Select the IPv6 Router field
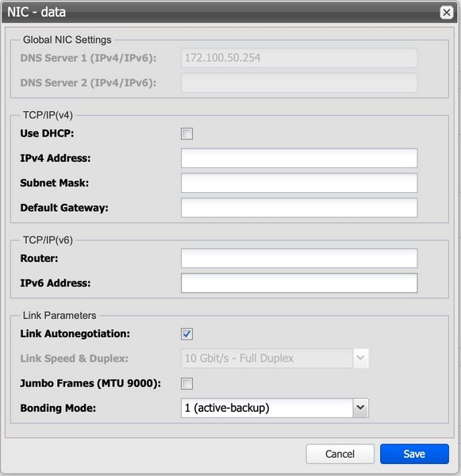The height and width of the screenshot is (476, 461). click(299, 259)
